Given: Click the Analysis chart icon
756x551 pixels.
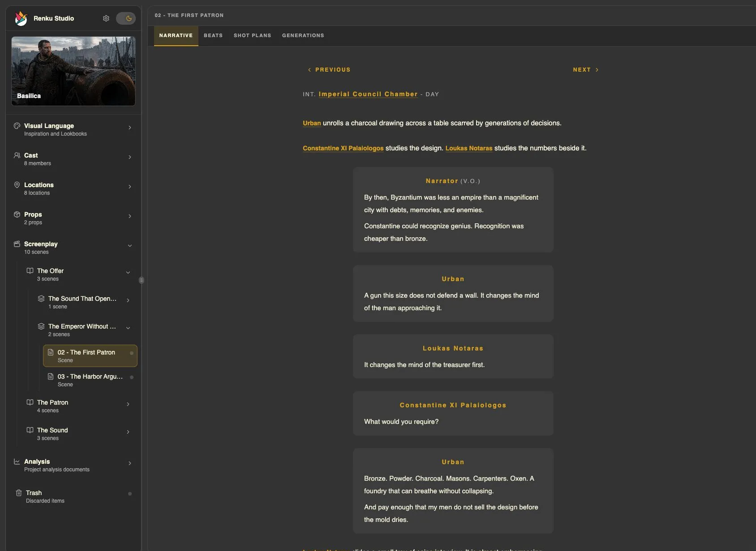Looking at the screenshot, I should click(x=17, y=461).
